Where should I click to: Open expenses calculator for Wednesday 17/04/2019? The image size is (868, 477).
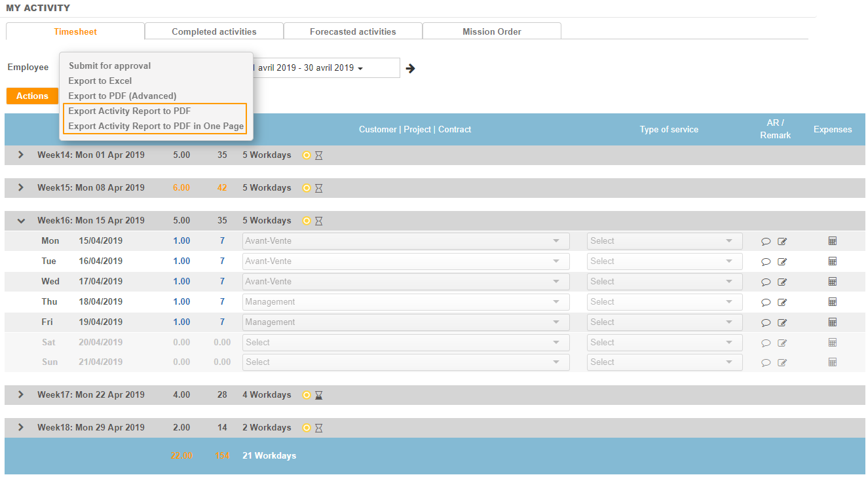(833, 281)
